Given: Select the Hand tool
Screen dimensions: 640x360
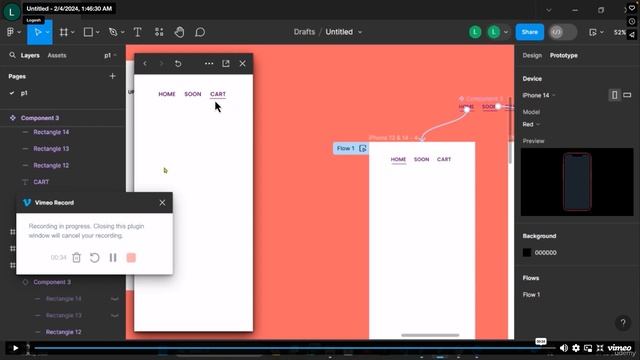Looking at the screenshot, I should coord(179,32).
